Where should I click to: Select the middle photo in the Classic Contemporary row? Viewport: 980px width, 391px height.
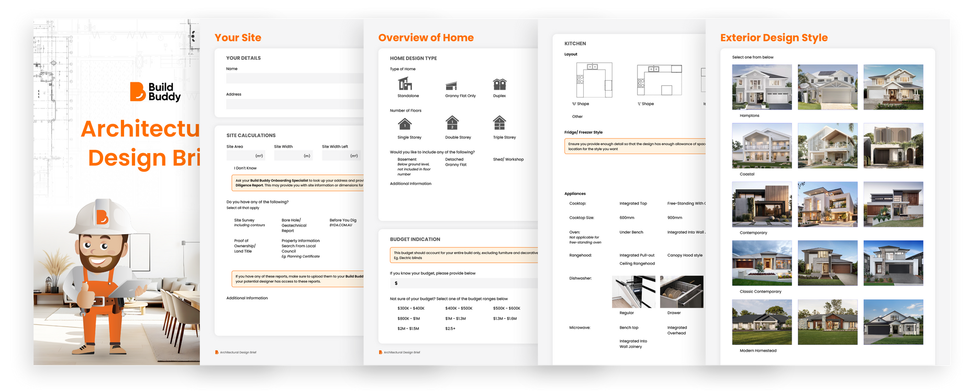(x=828, y=263)
